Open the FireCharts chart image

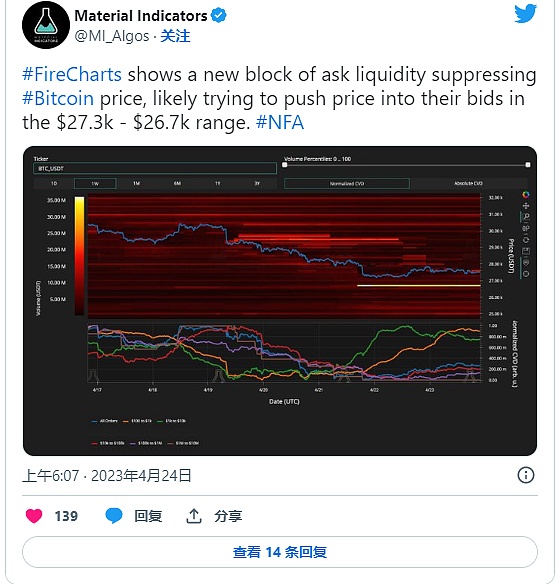coord(280,301)
